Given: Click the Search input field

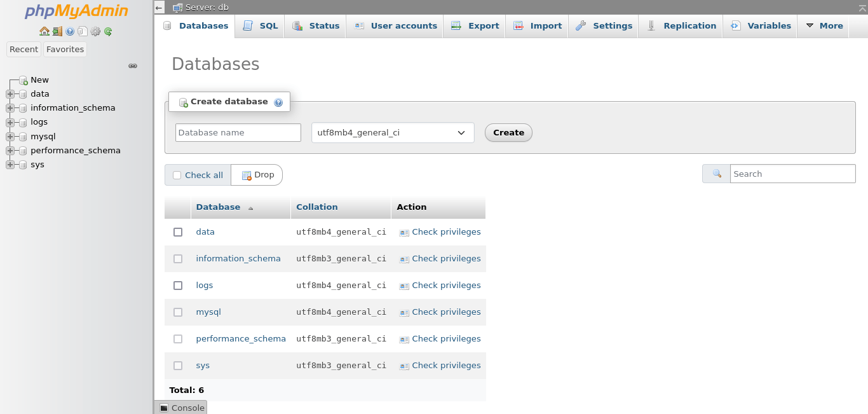Looking at the screenshot, I should 793,174.
